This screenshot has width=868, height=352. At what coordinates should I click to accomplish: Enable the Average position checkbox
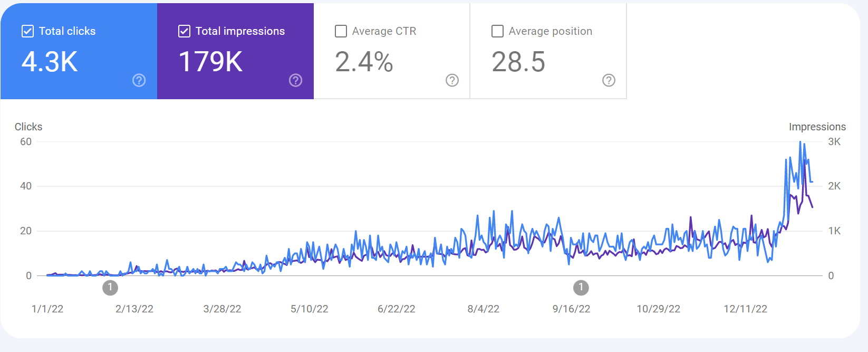[x=497, y=31]
